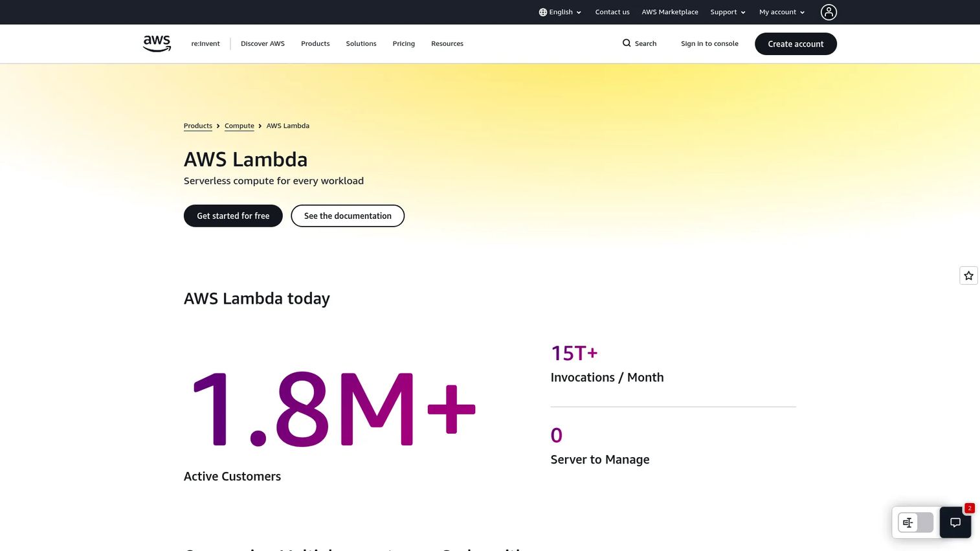Open the Pricing menu item
The image size is (980, 551).
[x=404, y=44]
